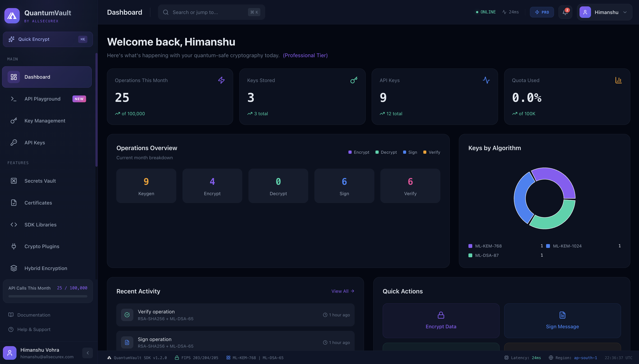Click the notifications bell icon

[565, 12]
